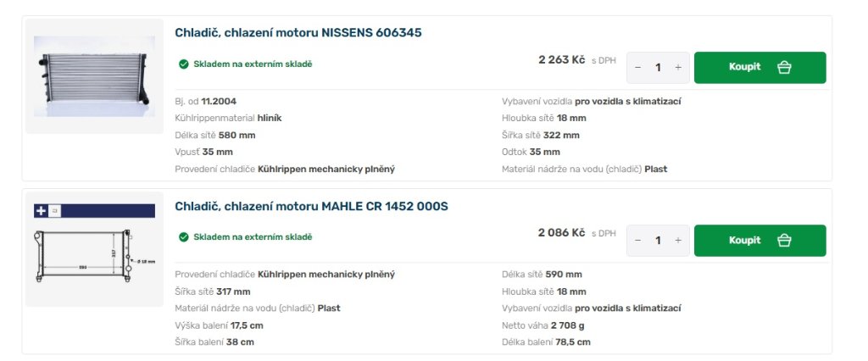The height and width of the screenshot is (361, 868).
Task: Click the white plus icon on MAHLE diagram
Action: pyautogui.click(x=41, y=211)
